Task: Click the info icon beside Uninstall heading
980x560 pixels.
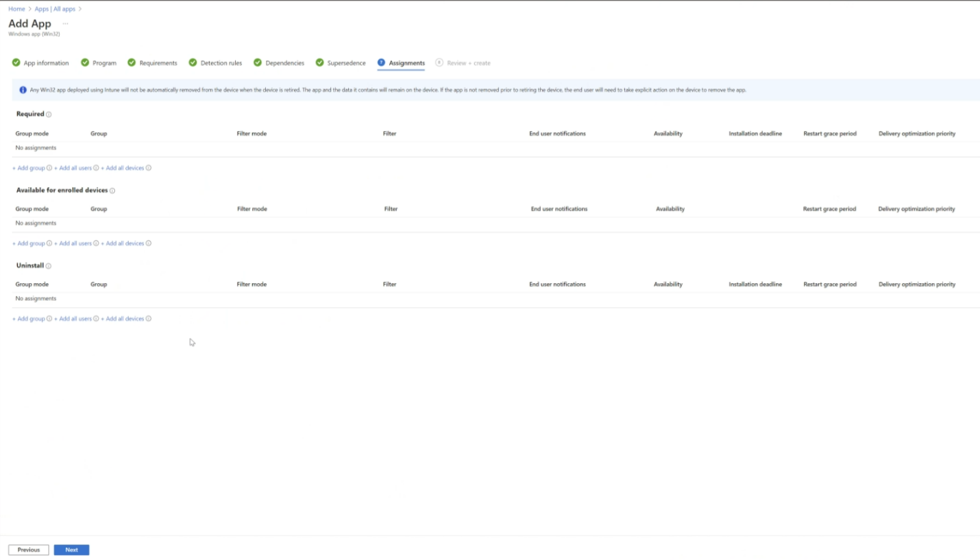Action: coord(49,266)
